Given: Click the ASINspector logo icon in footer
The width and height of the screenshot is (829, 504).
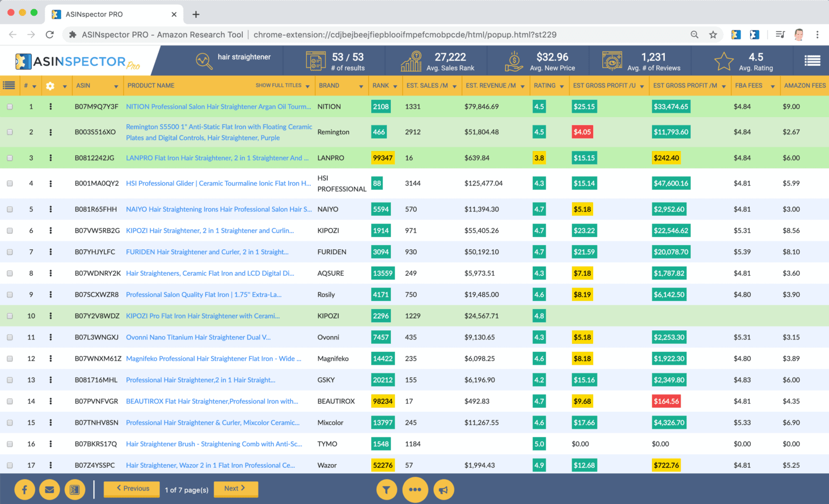Looking at the screenshot, I should point(74,489).
